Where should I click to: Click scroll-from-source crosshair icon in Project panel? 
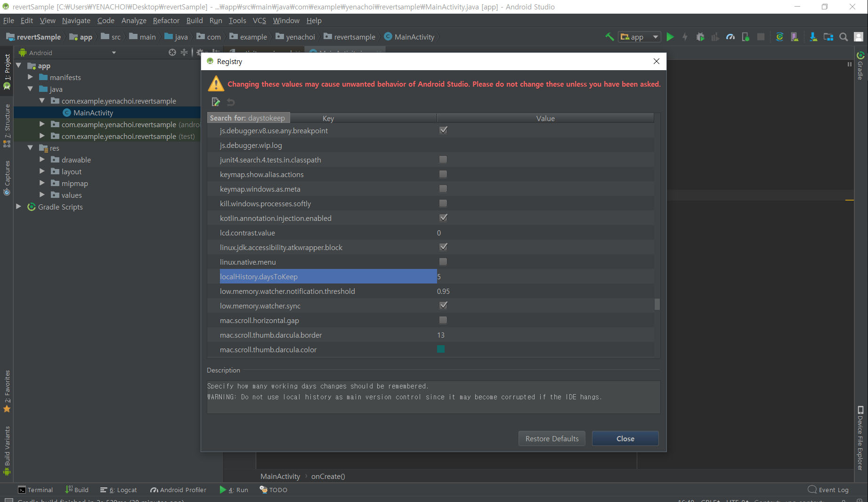tap(172, 52)
